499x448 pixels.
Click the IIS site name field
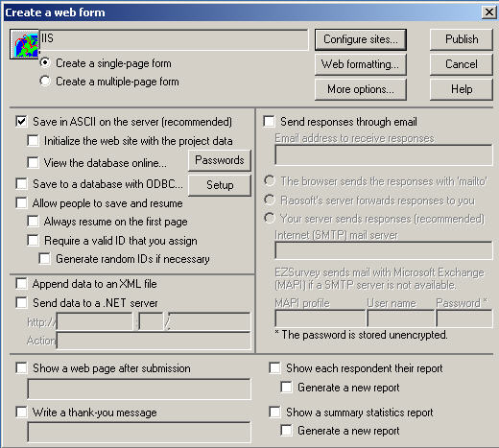click(x=174, y=39)
